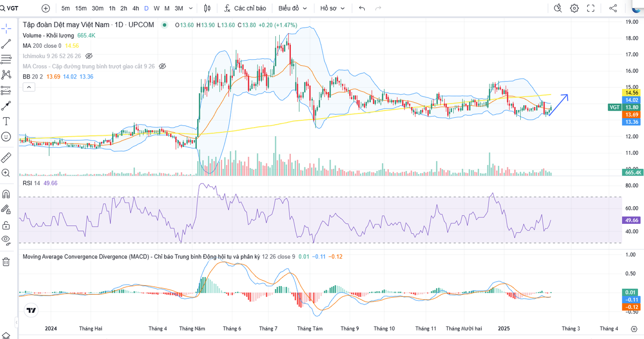Screen dimensions: 644x339
Task: Open quick search lightning icon
Action: pos(557,8)
